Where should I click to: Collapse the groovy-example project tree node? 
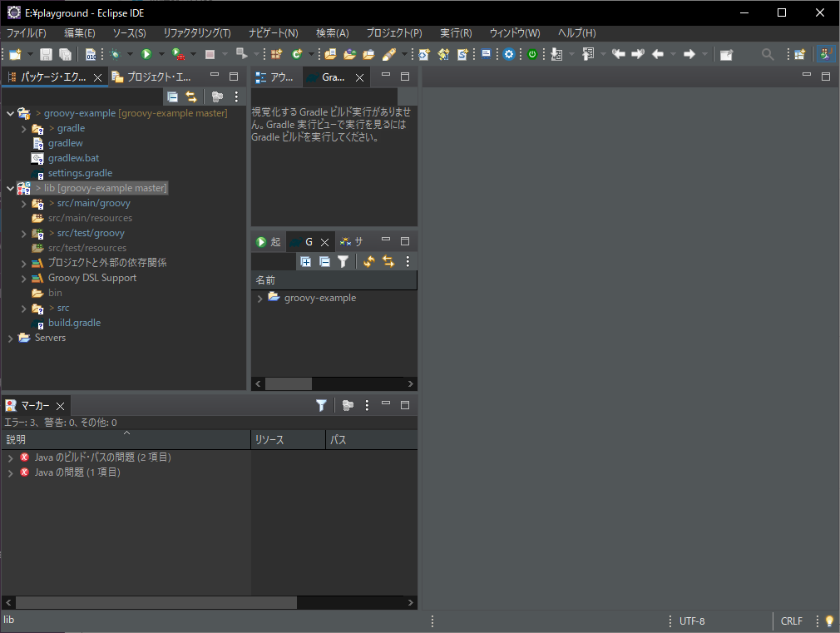(x=10, y=114)
